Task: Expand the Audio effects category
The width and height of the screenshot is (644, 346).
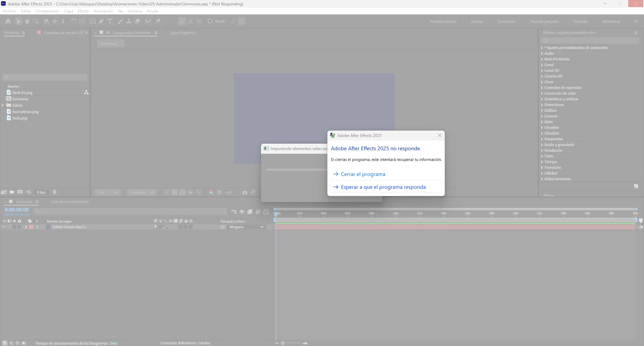Action: (542, 53)
